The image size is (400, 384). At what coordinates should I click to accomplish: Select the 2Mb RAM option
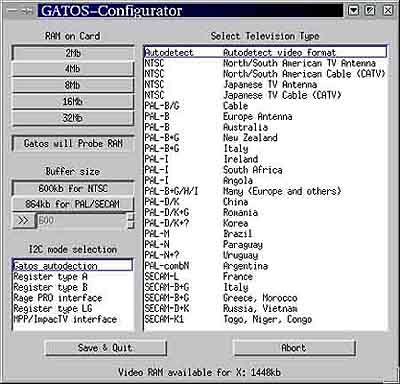(x=73, y=53)
